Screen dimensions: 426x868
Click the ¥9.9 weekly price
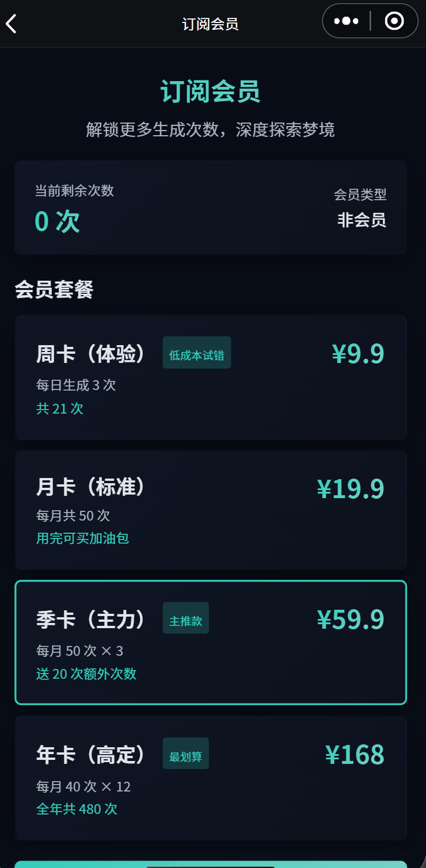pos(358,354)
